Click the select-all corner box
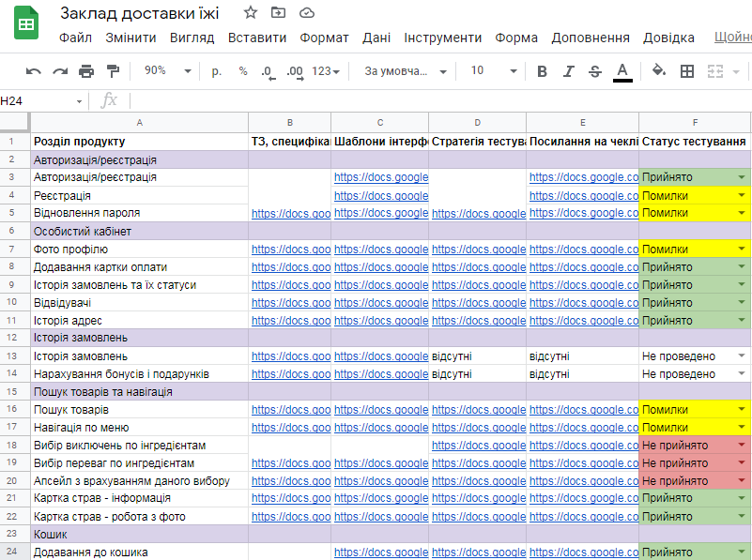The image size is (752, 560). point(14,122)
